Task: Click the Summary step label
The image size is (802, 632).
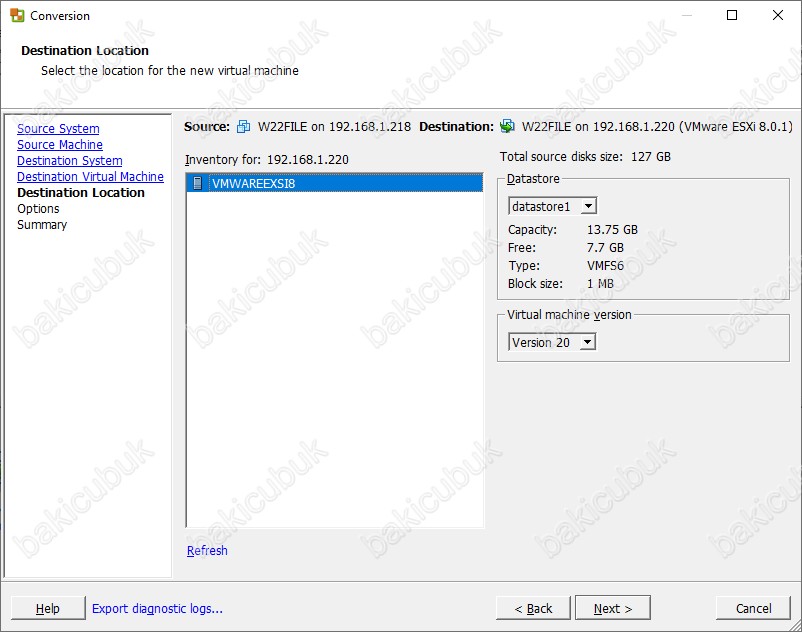Action: point(42,224)
